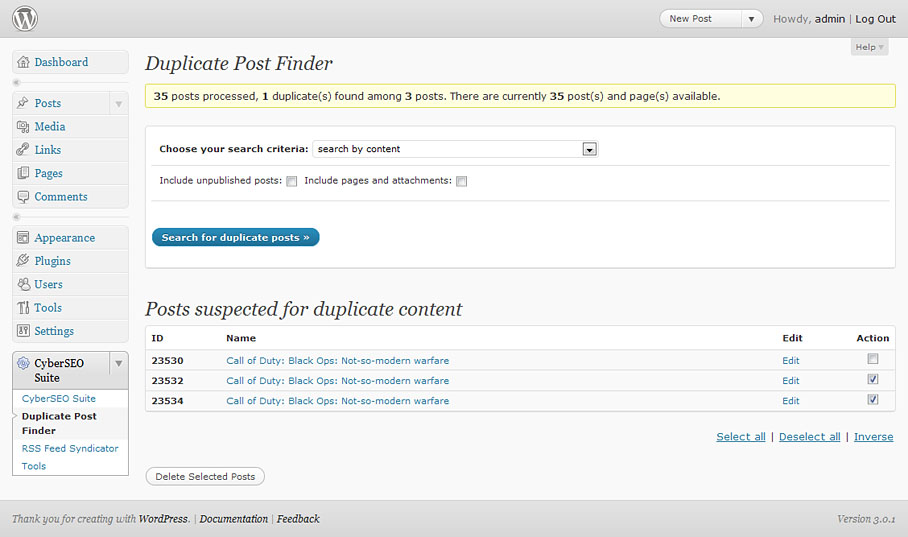The image size is (908, 537).
Task: Open the Appearance menu item
Action: [x=64, y=238]
